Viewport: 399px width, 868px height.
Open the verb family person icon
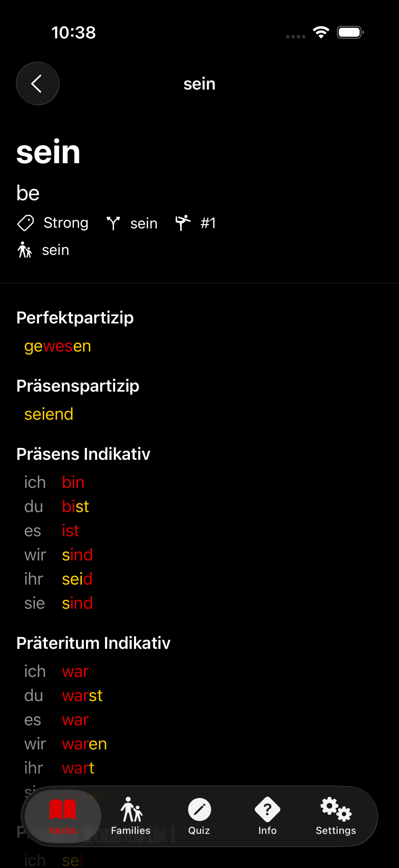click(24, 250)
